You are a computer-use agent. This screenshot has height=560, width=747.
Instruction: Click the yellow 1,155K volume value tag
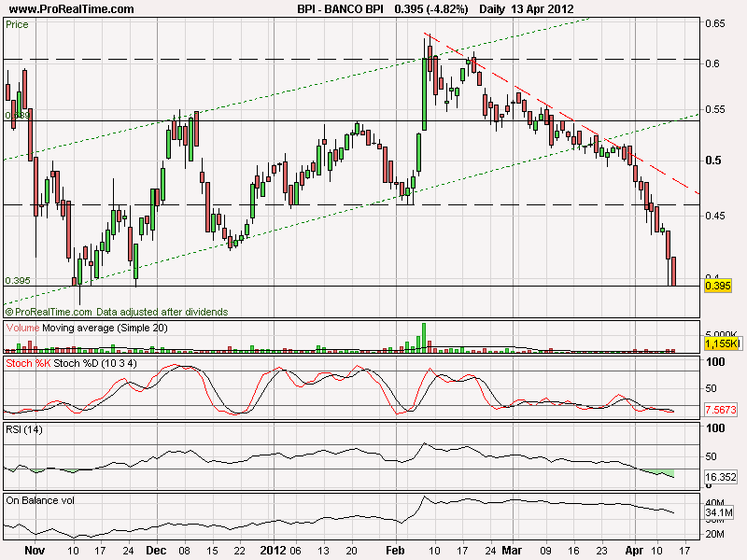coord(721,343)
